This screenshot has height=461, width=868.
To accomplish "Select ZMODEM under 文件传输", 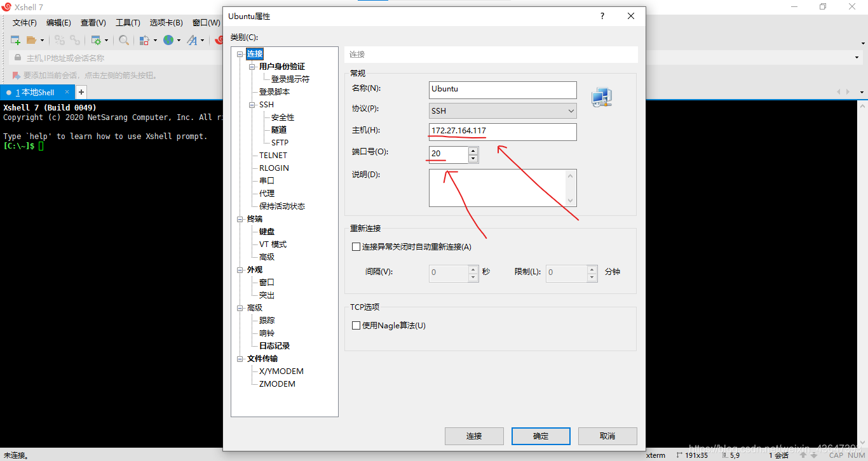I will pos(277,384).
